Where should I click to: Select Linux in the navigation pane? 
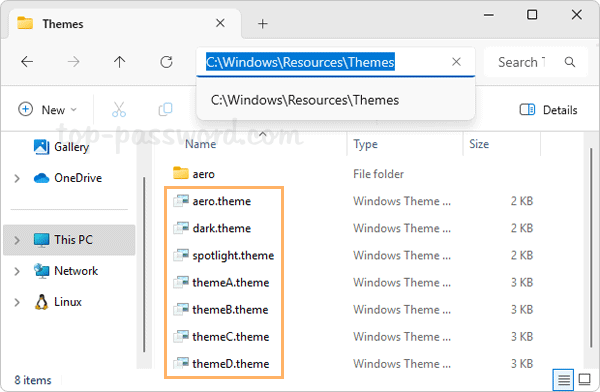pos(58,302)
